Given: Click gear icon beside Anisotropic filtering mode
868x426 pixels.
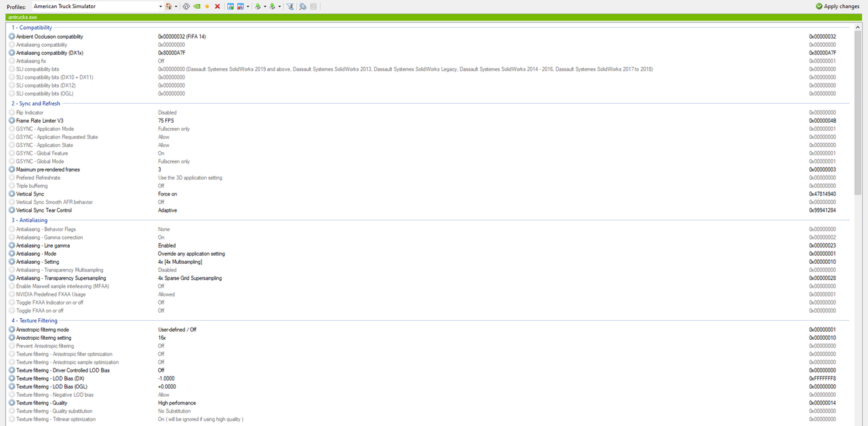Looking at the screenshot, I should click(12, 330).
